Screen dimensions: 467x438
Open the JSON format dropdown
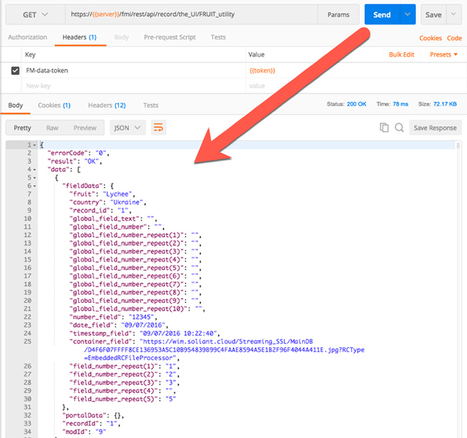[128, 128]
